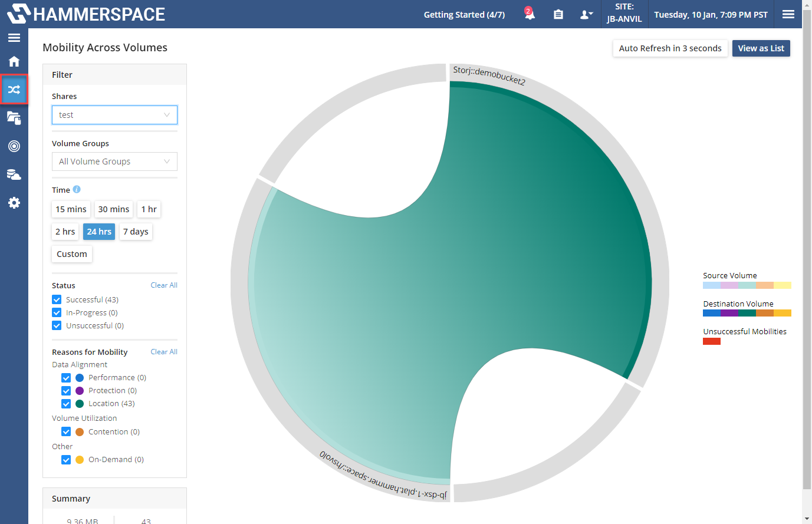Expand the left sidebar menu
The width and height of the screenshot is (812, 524).
[14, 38]
